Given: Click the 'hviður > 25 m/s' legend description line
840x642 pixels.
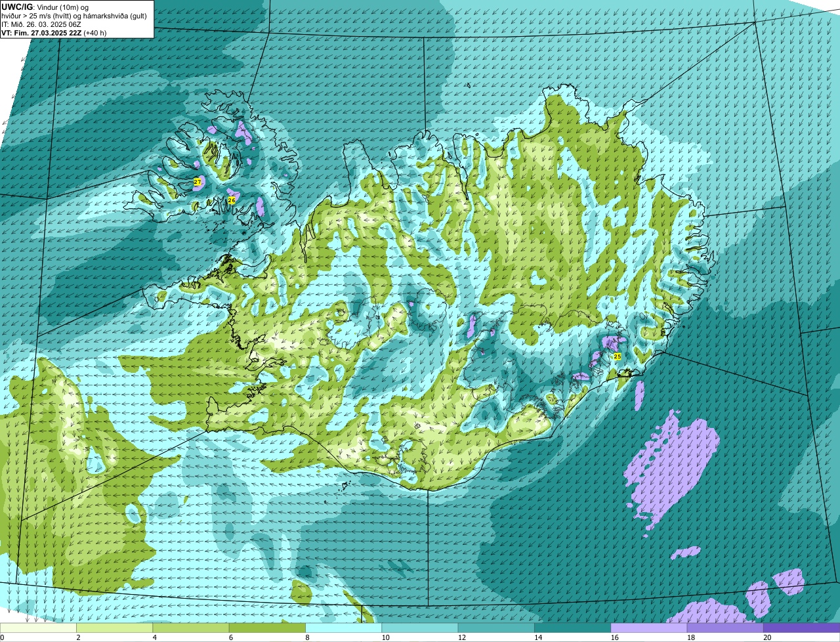Looking at the screenshot, I should click(73, 15).
